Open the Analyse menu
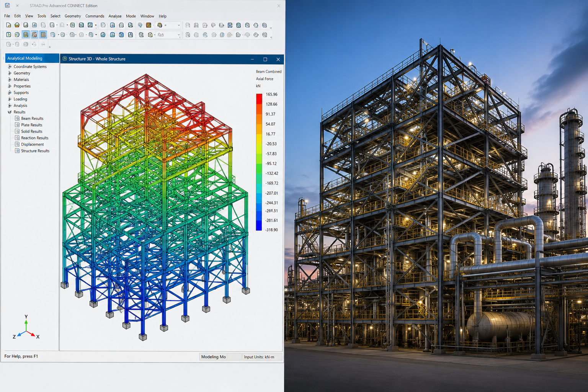The height and width of the screenshot is (392, 588). coord(115,16)
